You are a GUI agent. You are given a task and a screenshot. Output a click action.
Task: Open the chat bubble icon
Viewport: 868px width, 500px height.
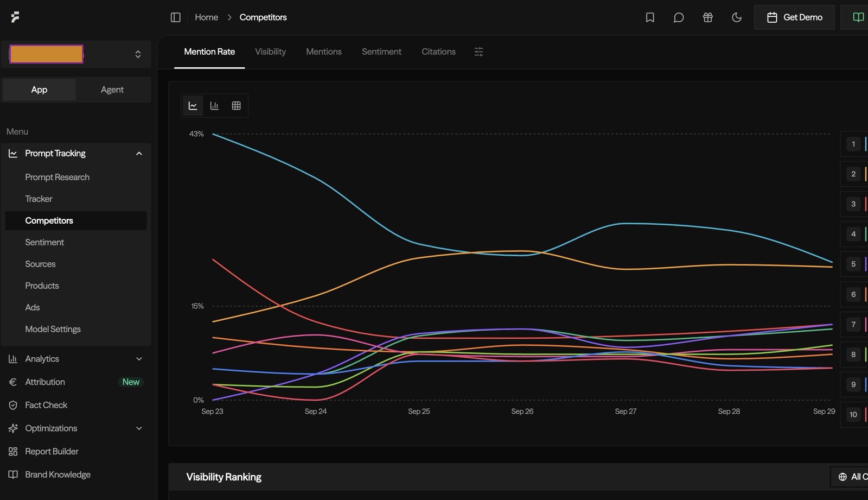pyautogui.click(x=679, y=17)
